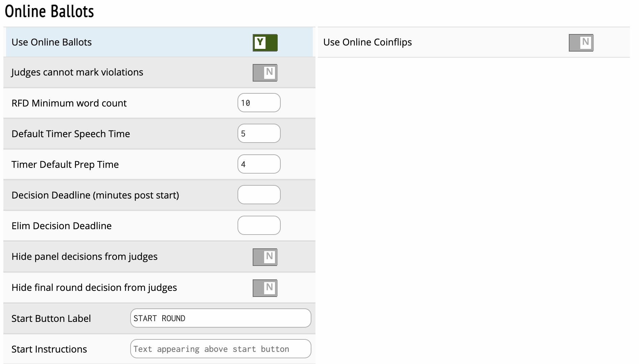Click the "Hide final round decision from judges" label
Viewport: 639px width, 364px height.
coord(94,287)
